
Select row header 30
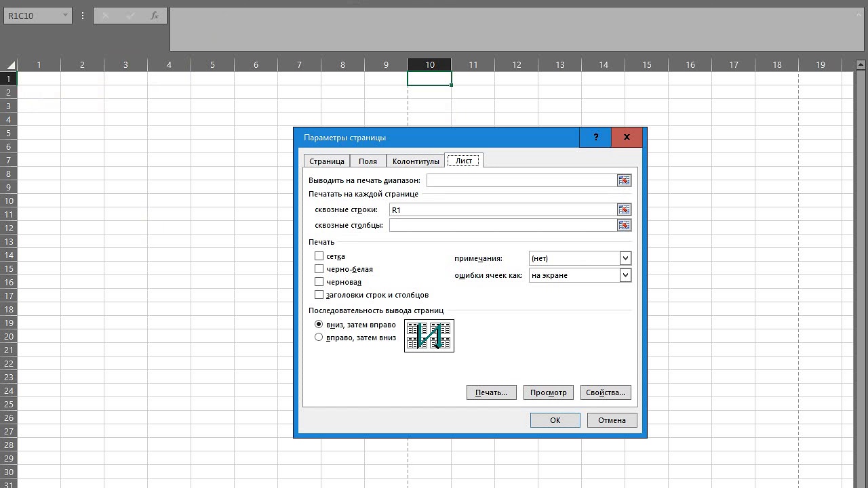[9, 472]
